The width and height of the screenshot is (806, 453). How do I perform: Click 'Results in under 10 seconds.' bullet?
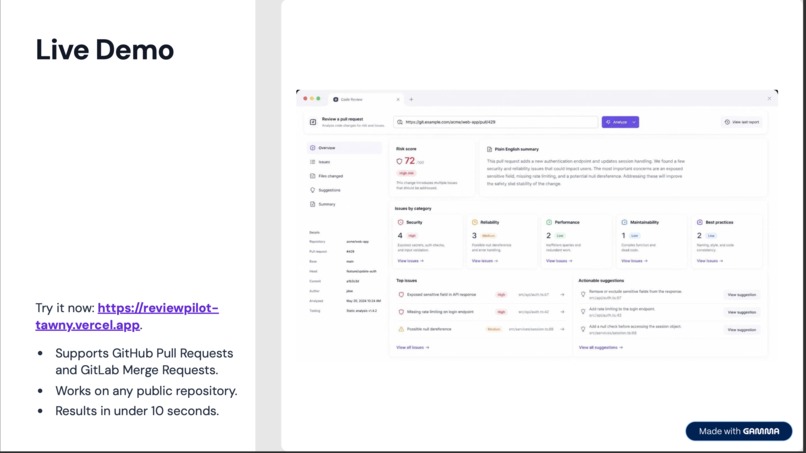137,411
